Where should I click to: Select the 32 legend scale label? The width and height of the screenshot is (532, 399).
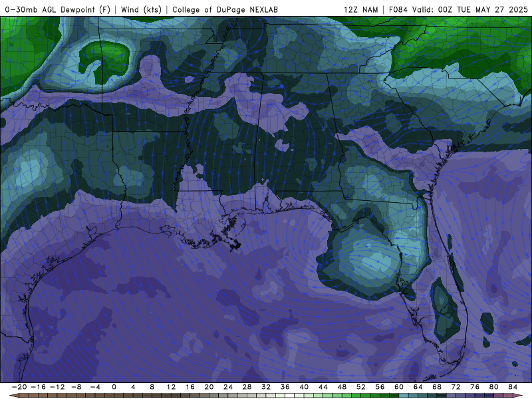266,387
